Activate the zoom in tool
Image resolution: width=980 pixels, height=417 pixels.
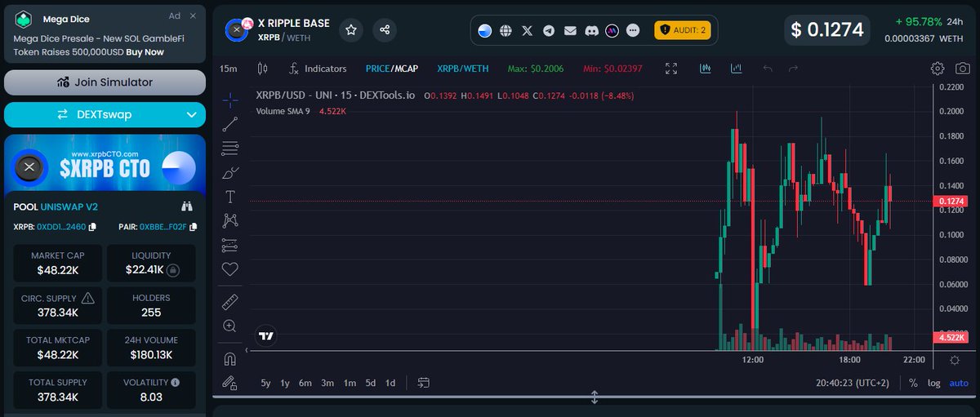click(230, 326)
